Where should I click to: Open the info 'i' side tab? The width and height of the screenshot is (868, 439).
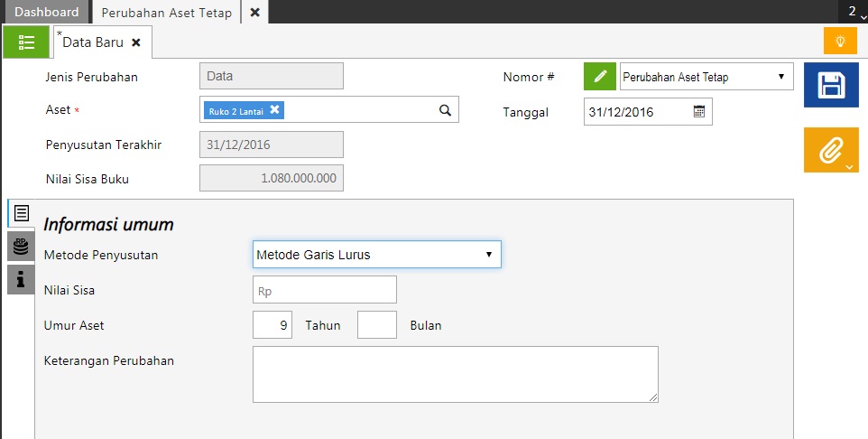point(21,279)
